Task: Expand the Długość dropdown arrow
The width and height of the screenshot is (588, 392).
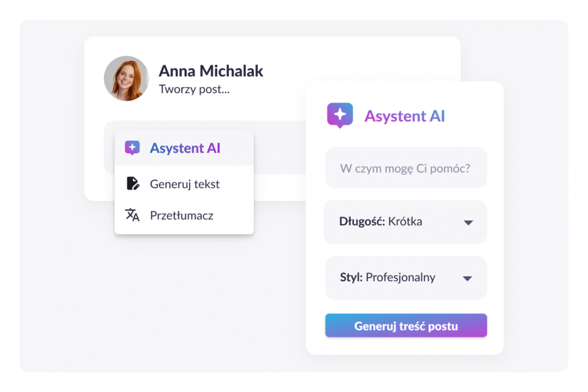Action: pos(468,223)
